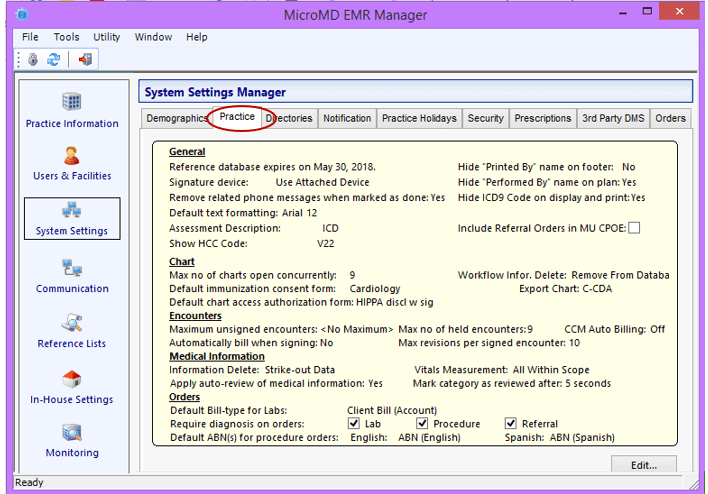Select the Practice tab
708x494 pixels.
click(x=237, y=117)
